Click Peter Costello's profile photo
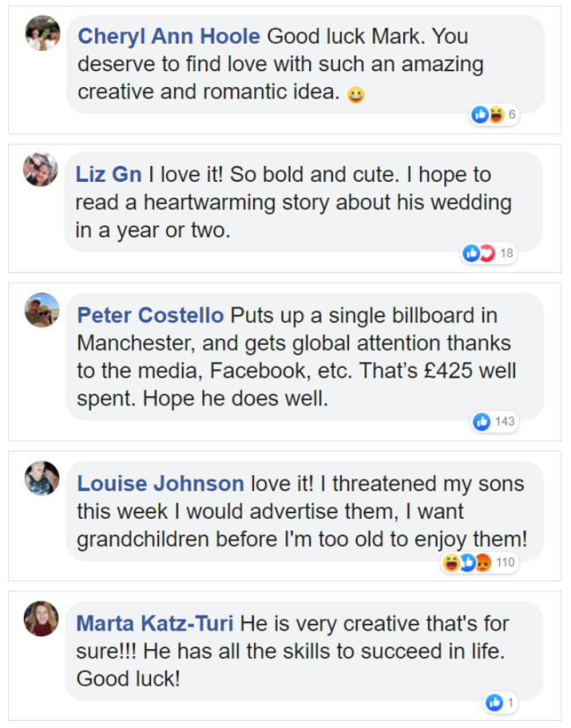This screenshot has width=571, height=728. (42, 310)
